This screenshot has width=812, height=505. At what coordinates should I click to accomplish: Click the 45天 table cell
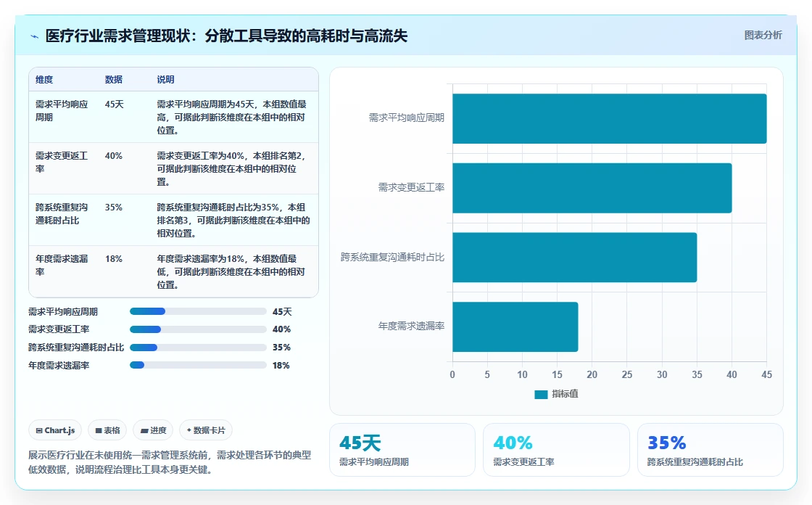click(115, 104)
